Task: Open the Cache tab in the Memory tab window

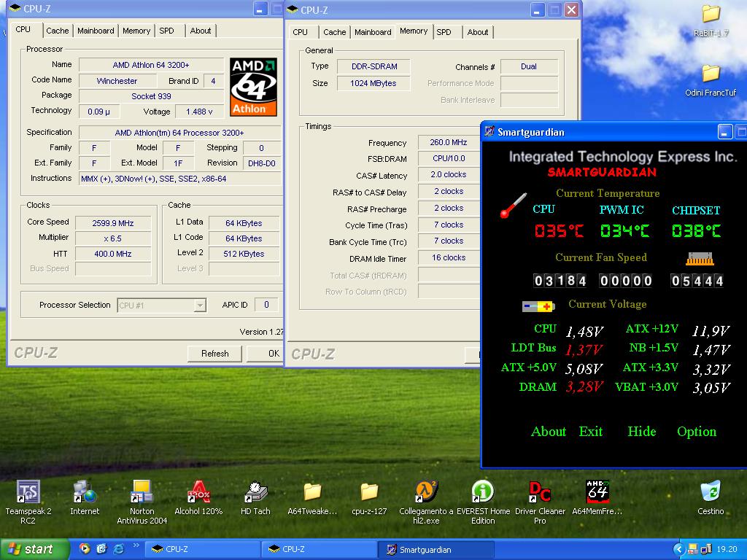Action: click(x=334, y=32)
